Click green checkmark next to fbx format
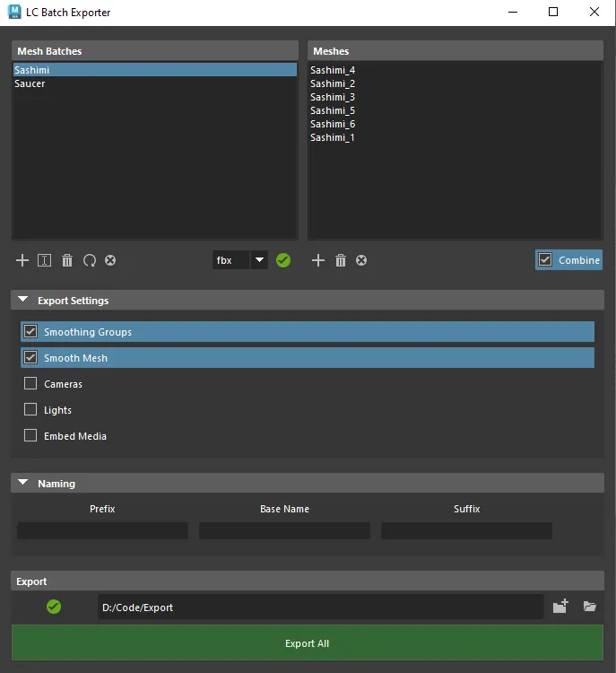The height and width of the screenshot is (673, 616). pos(283,260)
